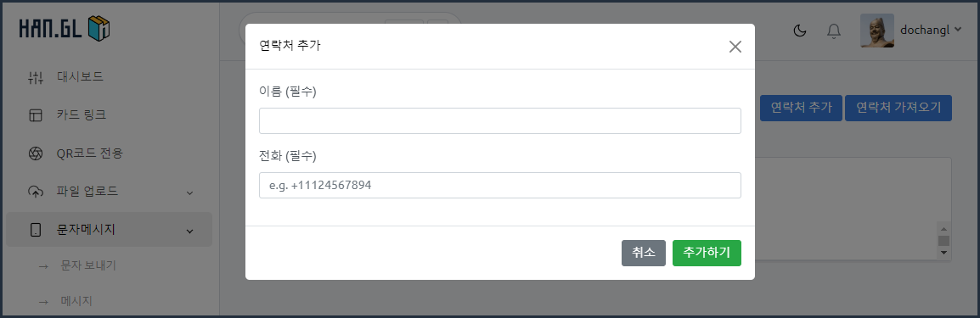
Task: Toggle dark mode with the moon icon
Action: pyautogui.click(x=799, y=31)
